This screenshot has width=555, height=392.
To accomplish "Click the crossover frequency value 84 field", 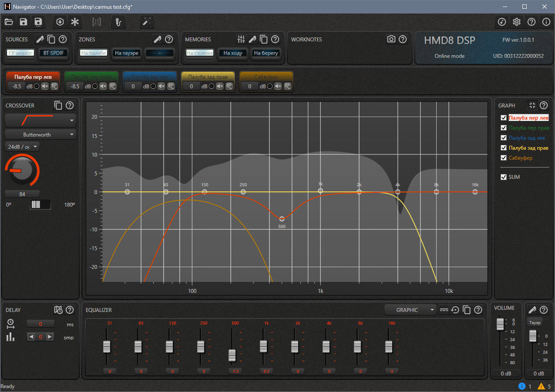I will (22, 194).
